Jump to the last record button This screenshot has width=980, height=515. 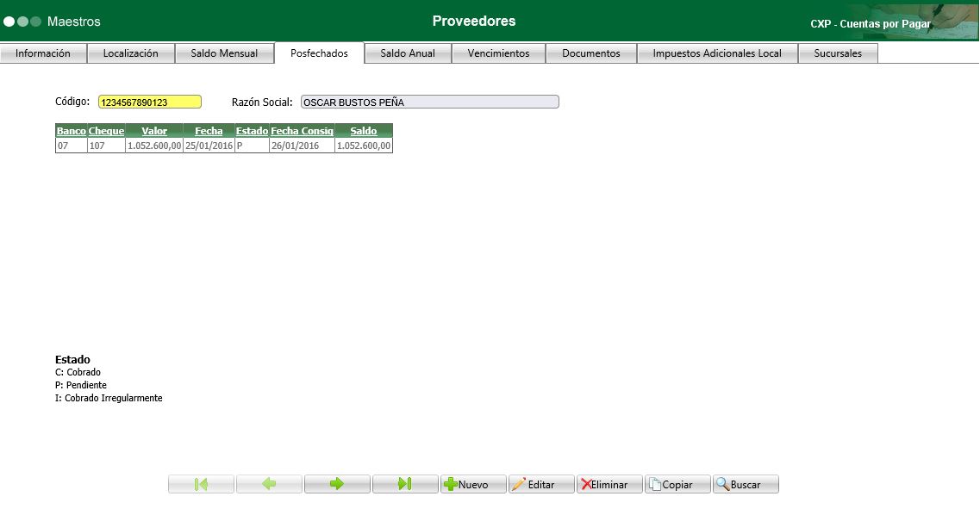pyautogui.click(x=405, y=484)
